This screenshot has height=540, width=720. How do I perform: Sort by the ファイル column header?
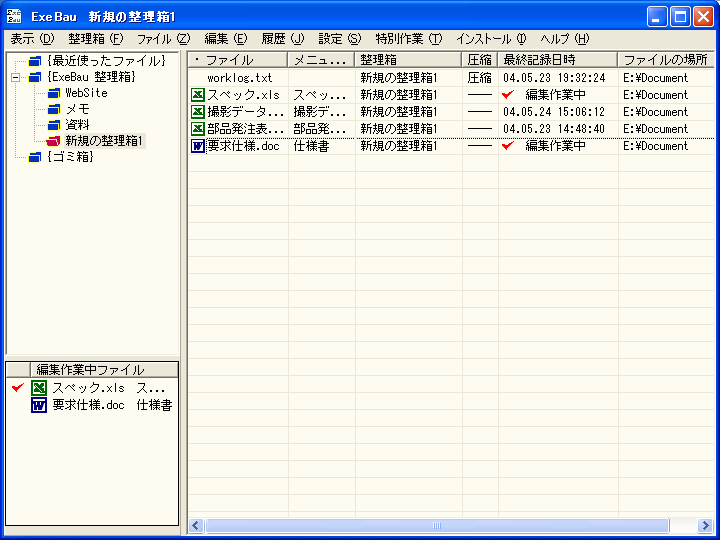[238, 60]
